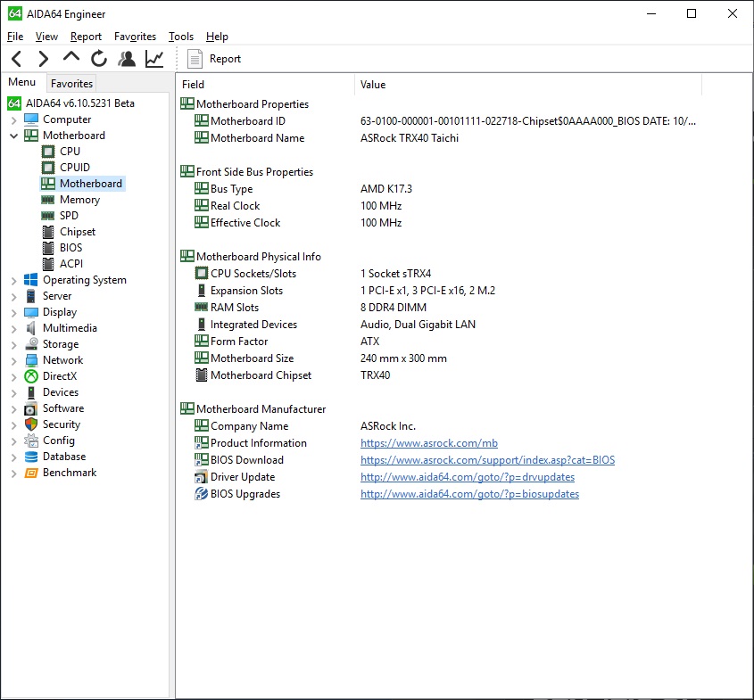Switch to the Favorites tab
Image resolution: width=754 pixels, height=700 pixels.
tap(71, 84)
